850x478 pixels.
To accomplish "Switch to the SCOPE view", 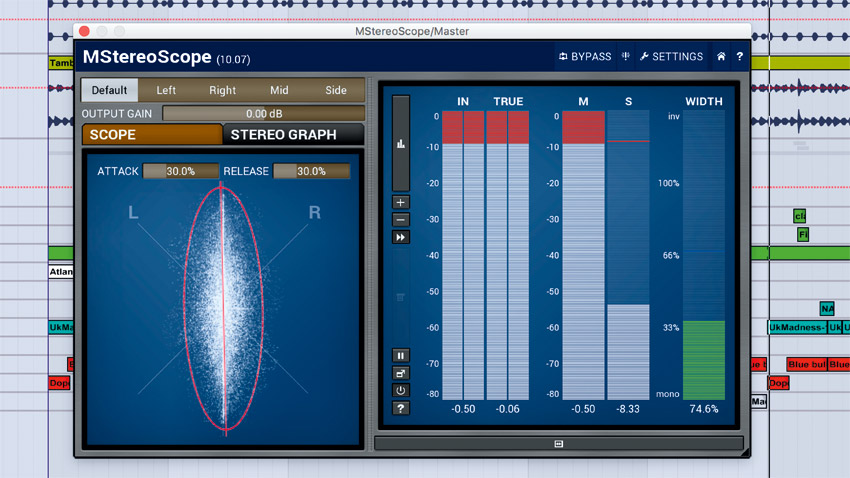I will [x=152, y=134].
